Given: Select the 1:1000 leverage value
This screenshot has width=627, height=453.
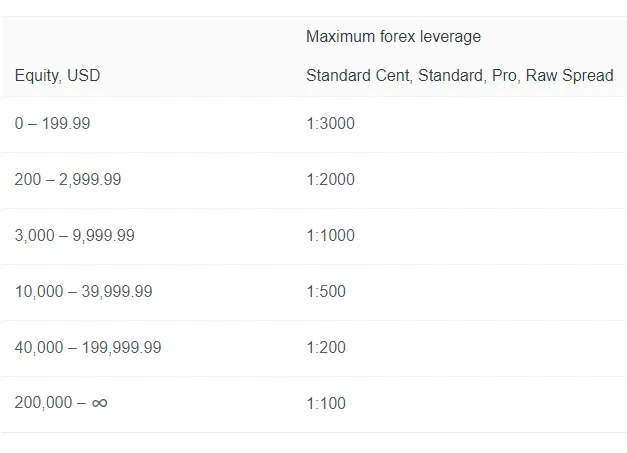Looking at the screenshot, I should click(x=330, y=235).
